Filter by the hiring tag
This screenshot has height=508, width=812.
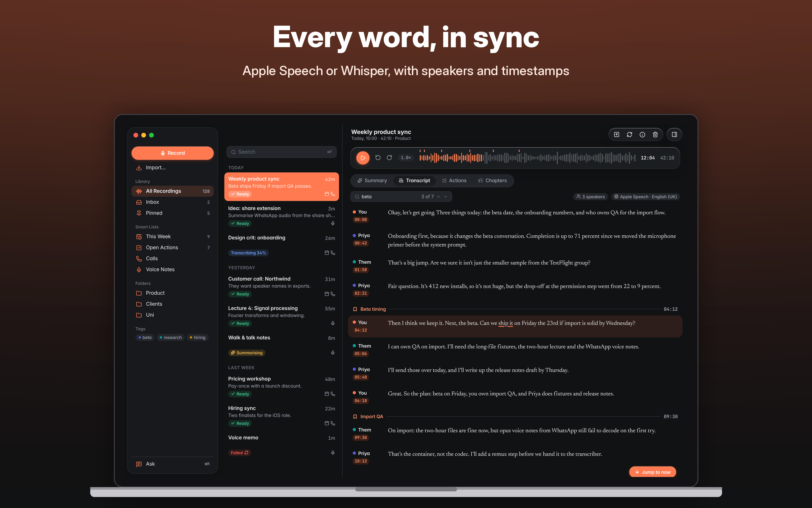coord(198,337)
